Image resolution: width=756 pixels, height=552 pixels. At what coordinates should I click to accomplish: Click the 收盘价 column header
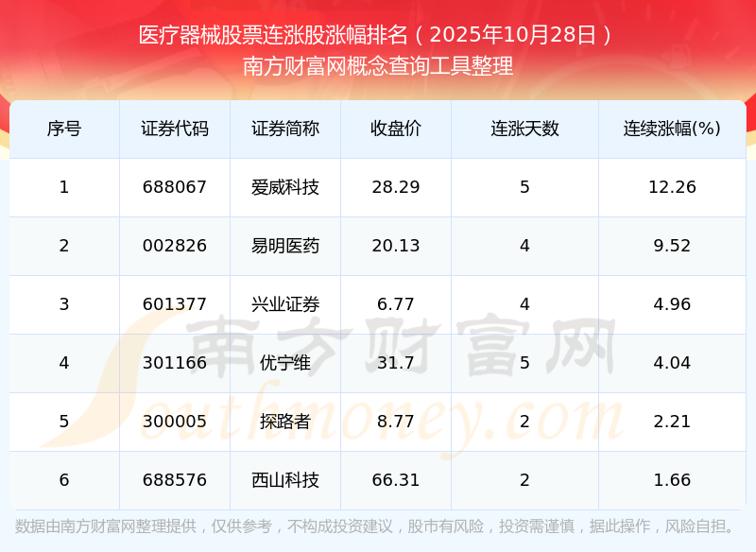396,129
